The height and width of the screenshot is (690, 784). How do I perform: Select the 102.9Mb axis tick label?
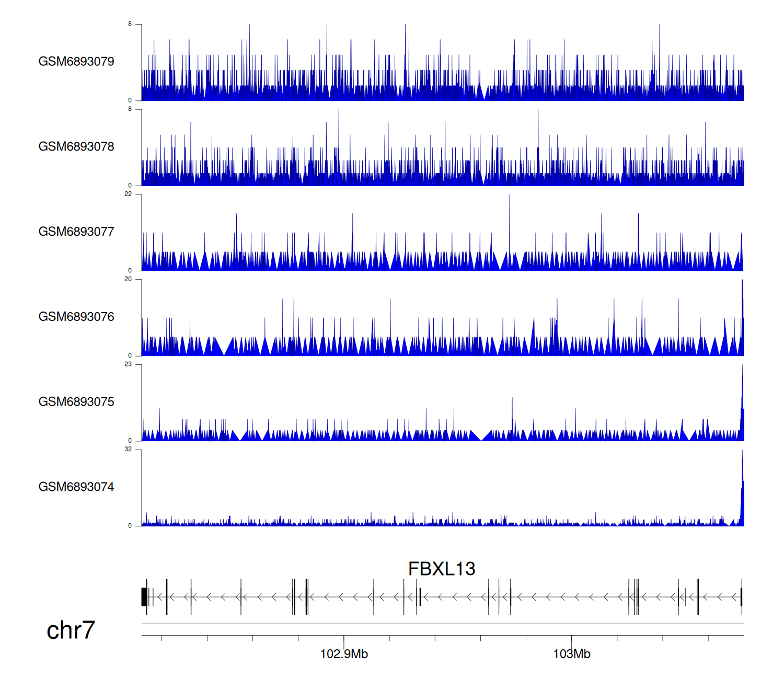click(344, 654)
